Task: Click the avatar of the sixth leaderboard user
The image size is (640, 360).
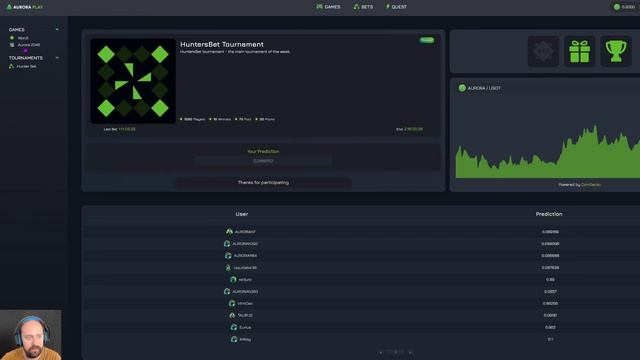Action: click(x=227, y=291)
